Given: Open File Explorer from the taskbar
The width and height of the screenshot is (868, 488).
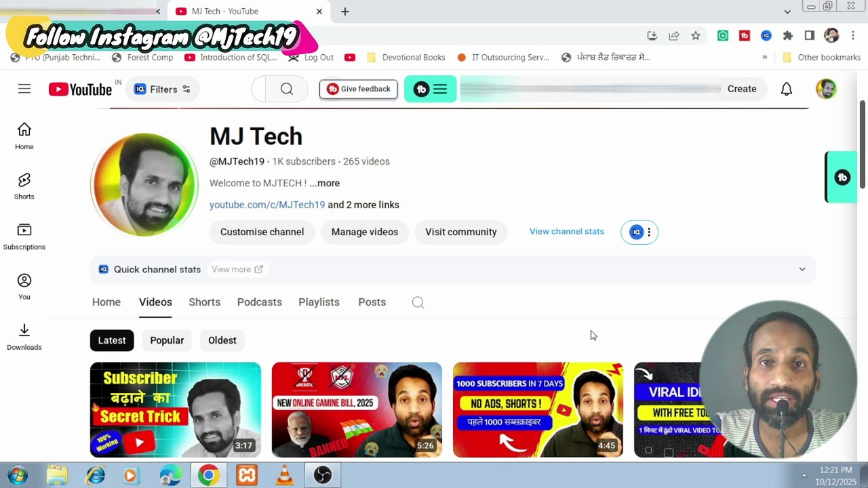Looking at the screenshot, I should [58, 476].
